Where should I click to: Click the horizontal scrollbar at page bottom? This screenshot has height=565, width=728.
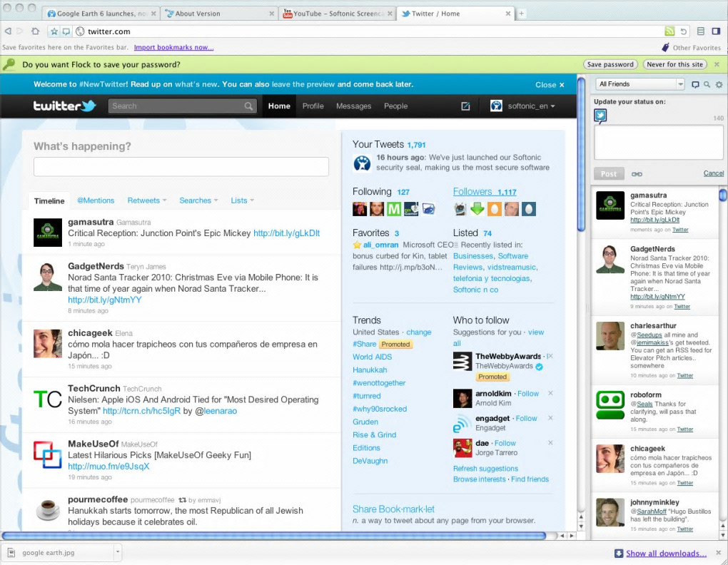pos(274,536)
